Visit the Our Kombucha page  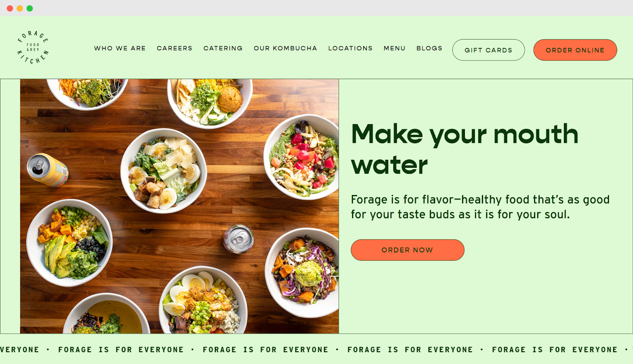tap(285, 48)
